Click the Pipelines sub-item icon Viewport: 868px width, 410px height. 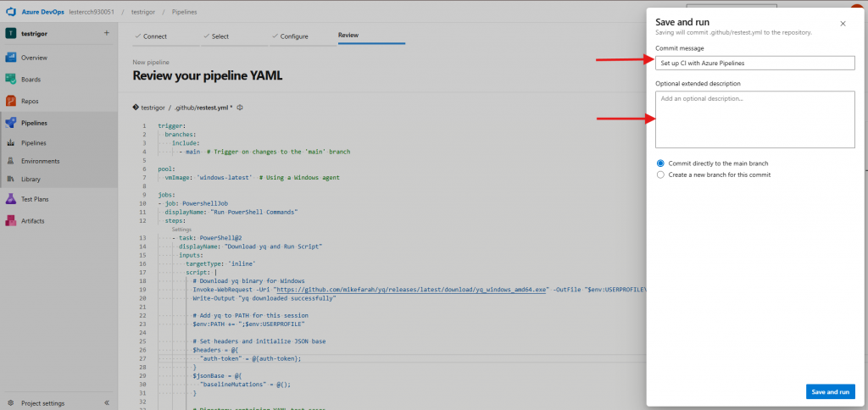pos(10,143)
